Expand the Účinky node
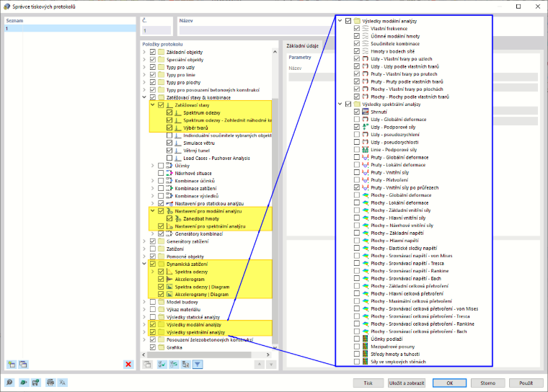548x392 pixels. (153, 166)
